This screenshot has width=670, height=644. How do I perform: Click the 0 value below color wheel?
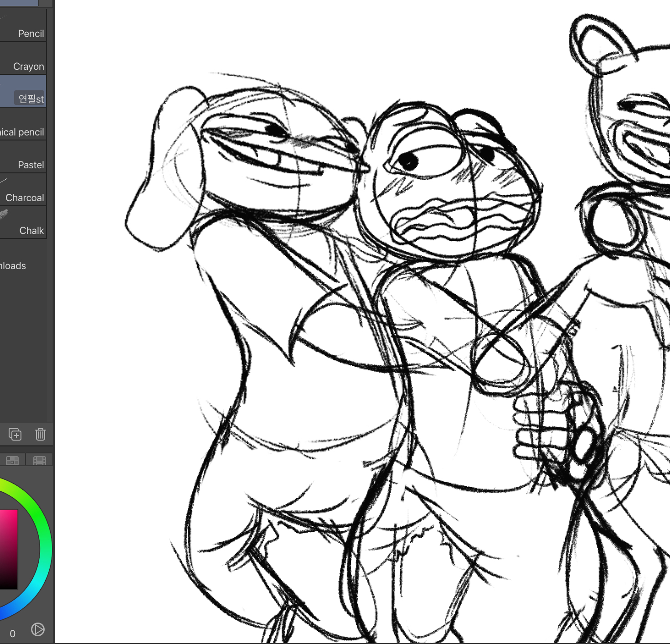click(x=12, y=634)
